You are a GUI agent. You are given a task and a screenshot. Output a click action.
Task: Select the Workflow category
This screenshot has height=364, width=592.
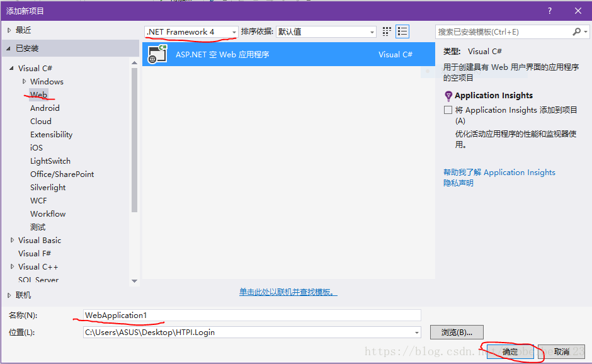48,213
